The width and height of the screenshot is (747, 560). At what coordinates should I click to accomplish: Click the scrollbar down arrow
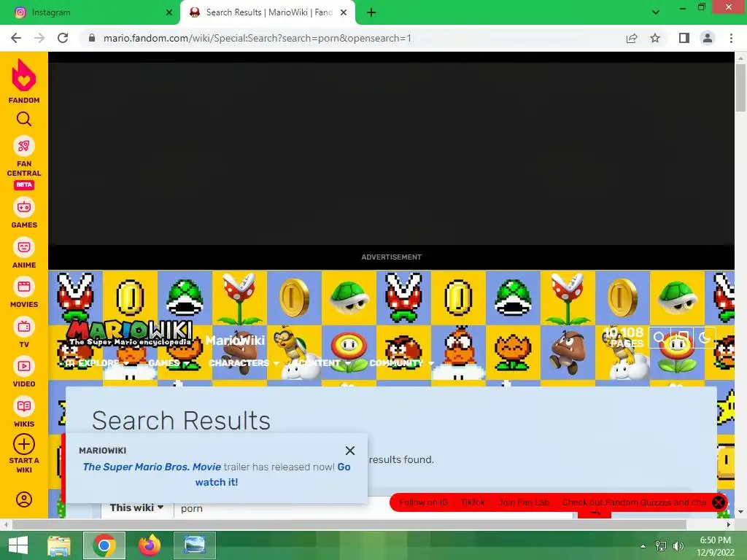740,512
